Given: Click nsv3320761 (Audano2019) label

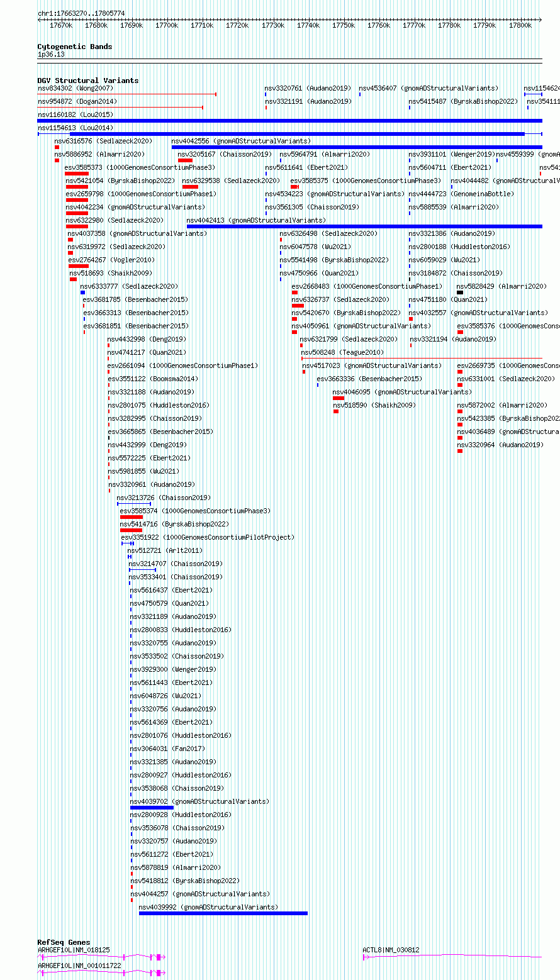Looking at the screenshot, I should coord(308,88).
